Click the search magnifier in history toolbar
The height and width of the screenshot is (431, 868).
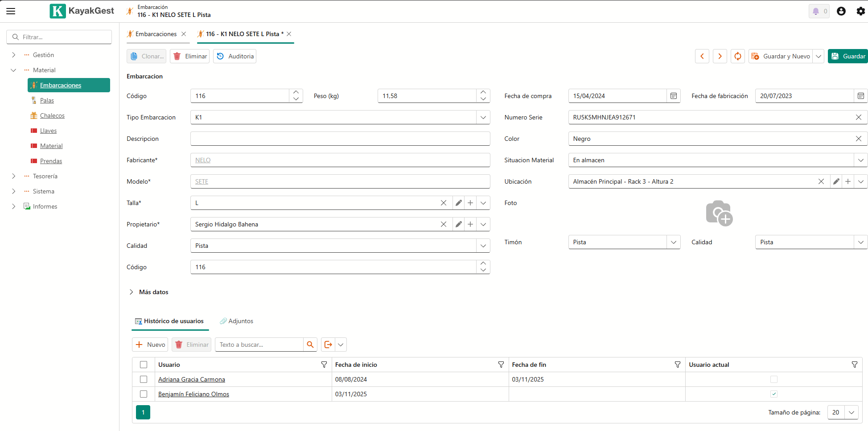tap(310, 345)
